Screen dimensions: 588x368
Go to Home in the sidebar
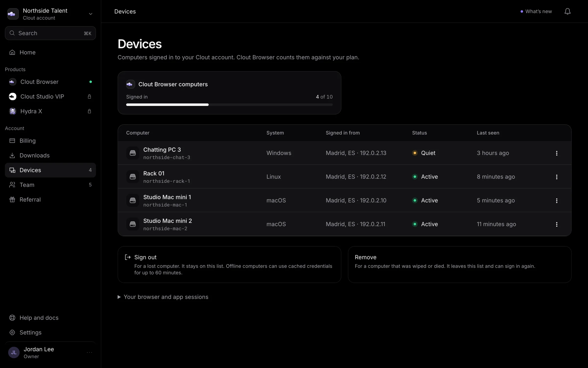[x=50, y=52]
